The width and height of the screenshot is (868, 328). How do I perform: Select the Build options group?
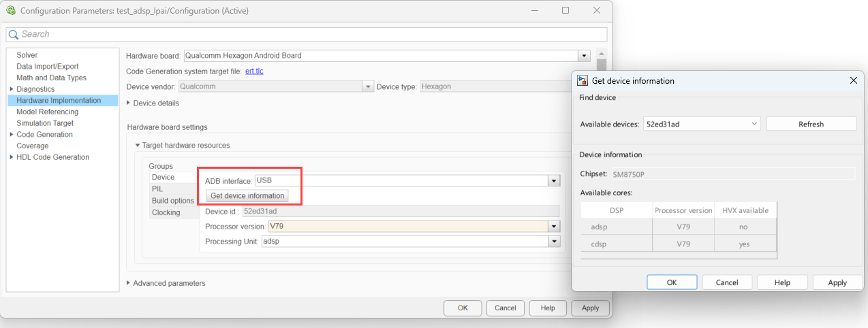pos(172,201)
